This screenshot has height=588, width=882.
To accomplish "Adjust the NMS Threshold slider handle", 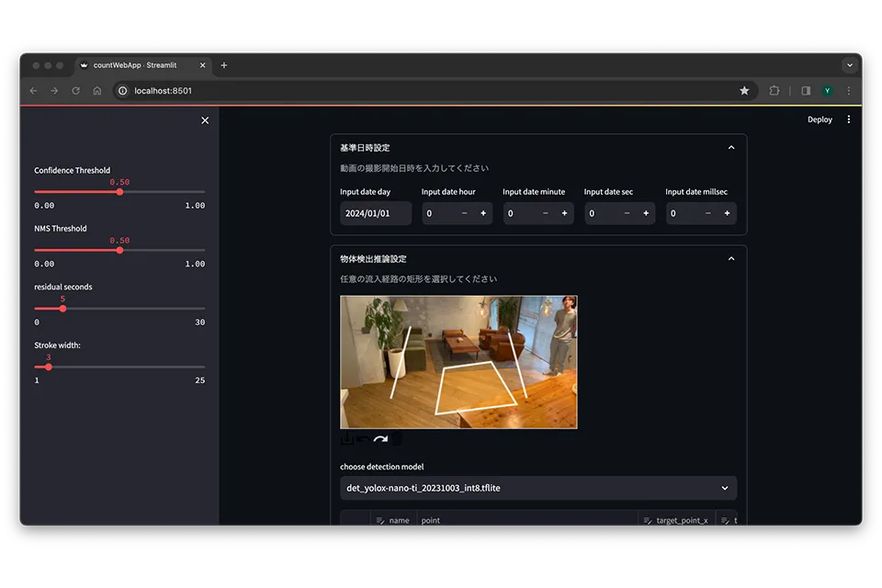I will 119,251.
